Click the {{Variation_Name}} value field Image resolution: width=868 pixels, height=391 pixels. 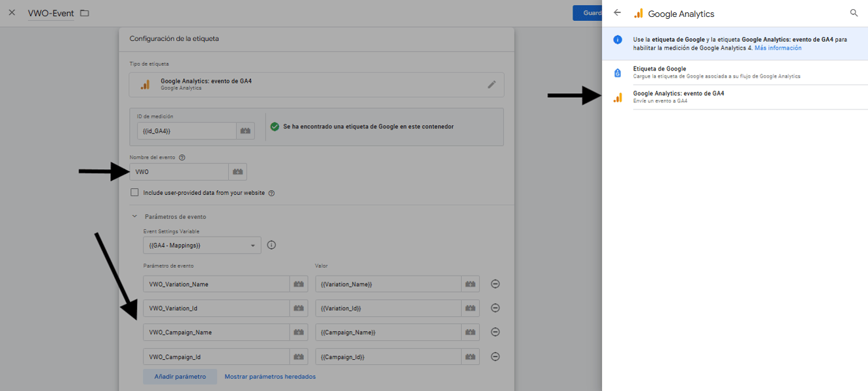[x=389, y=284]
